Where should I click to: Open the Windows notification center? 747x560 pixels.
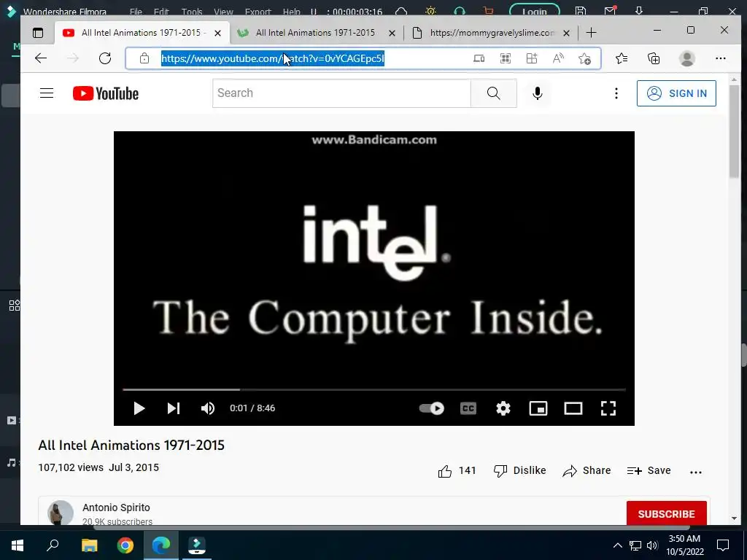click(x=723, y=545)
